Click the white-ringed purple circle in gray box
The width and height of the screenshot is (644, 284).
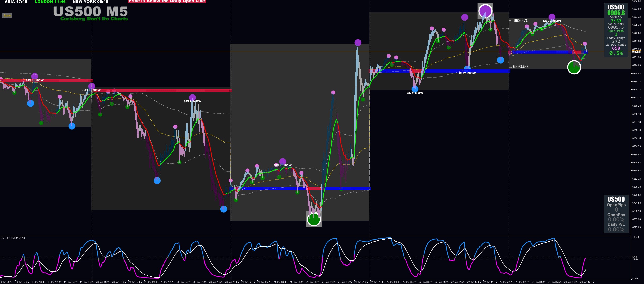[485, 11]
